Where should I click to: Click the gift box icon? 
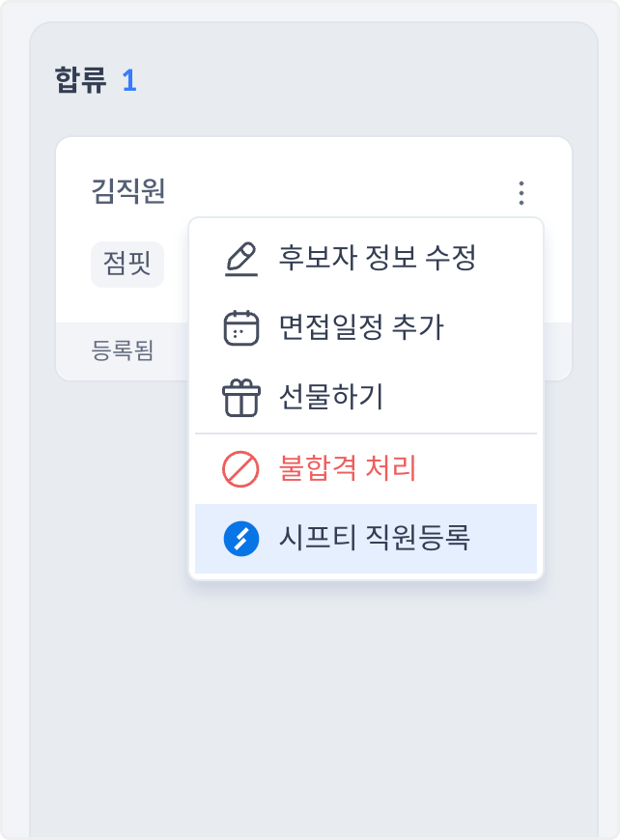pyautogui.click(x=240, y=397)
